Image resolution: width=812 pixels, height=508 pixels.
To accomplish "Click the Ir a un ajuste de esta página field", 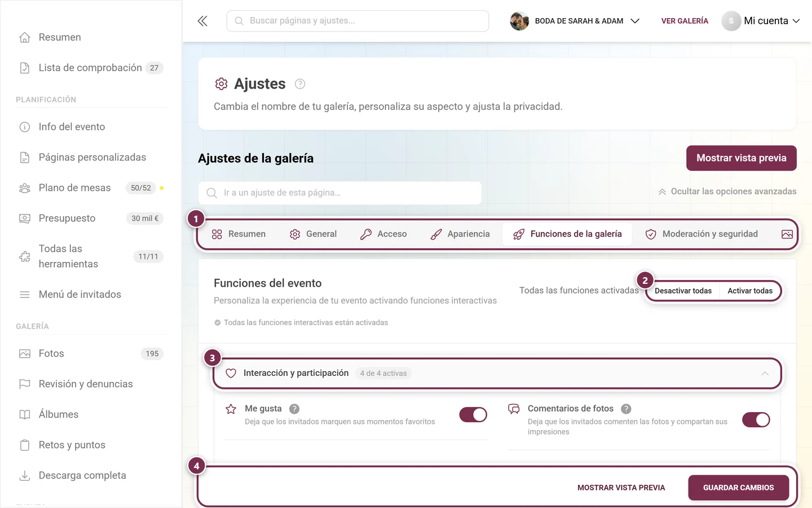I will (340, 192).
